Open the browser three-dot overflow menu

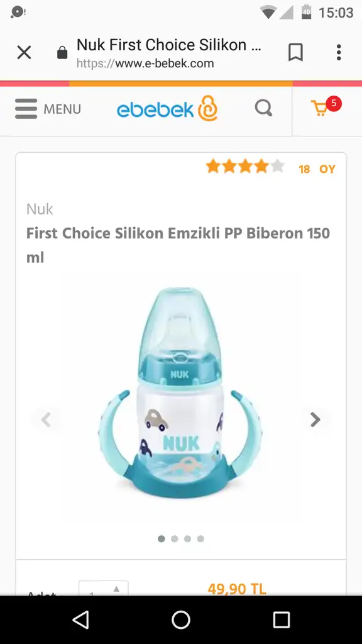[339, 53]
